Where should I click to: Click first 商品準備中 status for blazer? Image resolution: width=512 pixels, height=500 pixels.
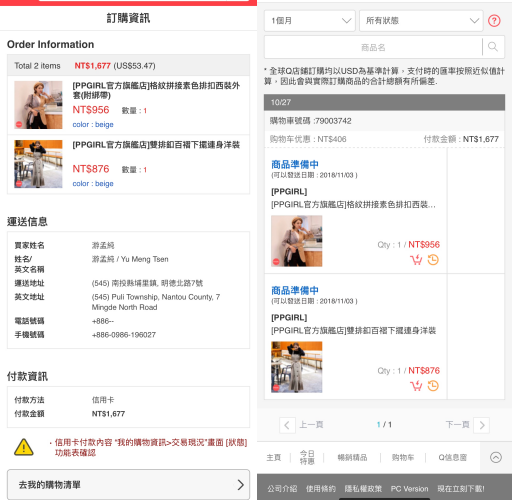click(x=295, y=164)
